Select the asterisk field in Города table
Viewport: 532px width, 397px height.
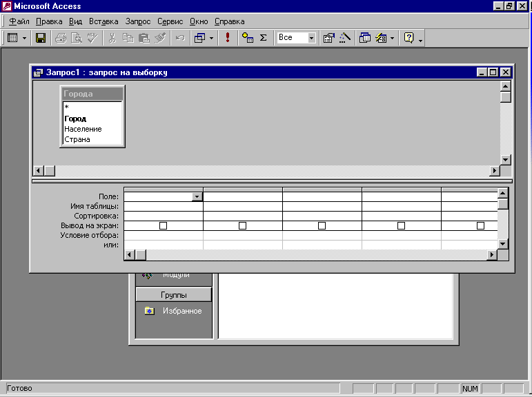coord(92,107)
